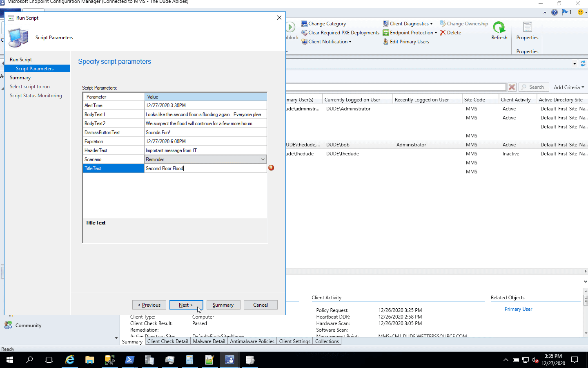Click the red X clear-search icon

(x=512, y=87)
